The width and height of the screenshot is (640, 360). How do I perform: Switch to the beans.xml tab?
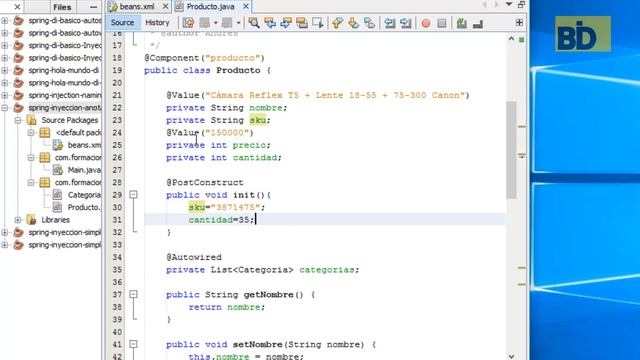point(137,7)
